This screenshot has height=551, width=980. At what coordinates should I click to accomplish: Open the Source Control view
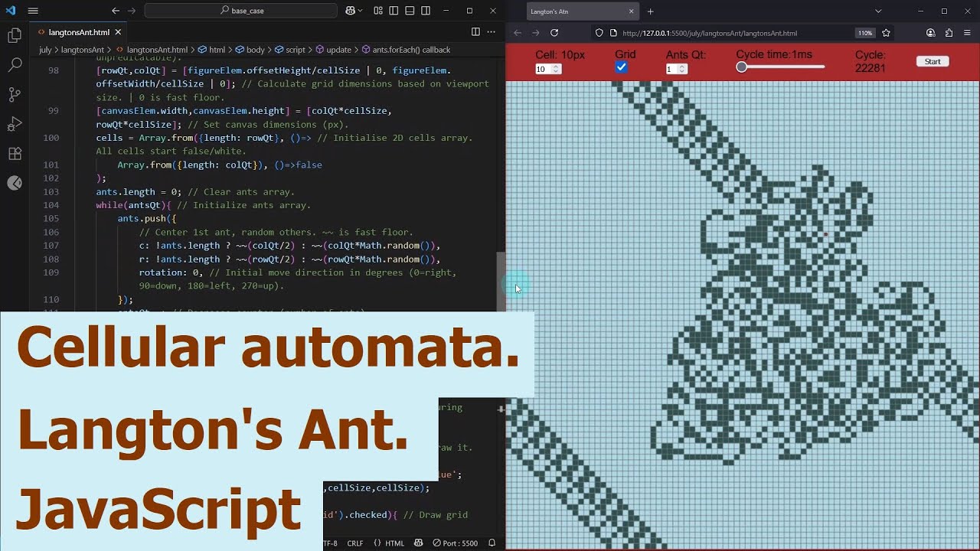pyautogui.click(x=15, y=95)
